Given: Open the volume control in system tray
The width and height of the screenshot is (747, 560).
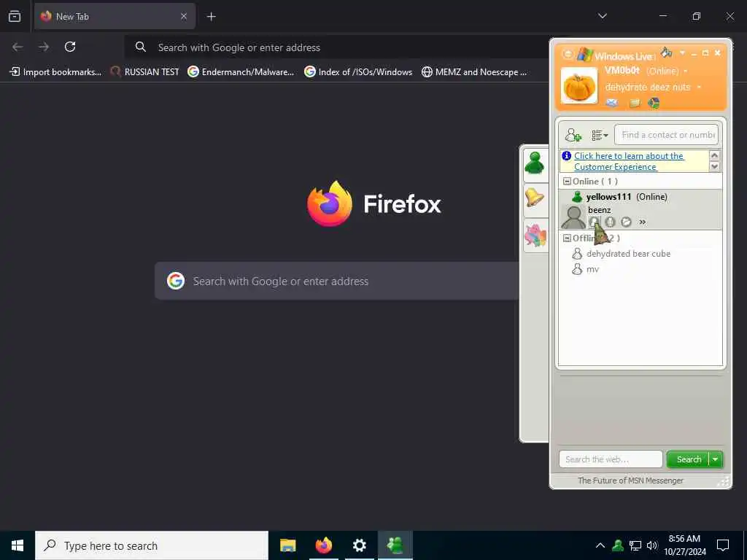Looking at the screenshot, I should pos(652,545).
